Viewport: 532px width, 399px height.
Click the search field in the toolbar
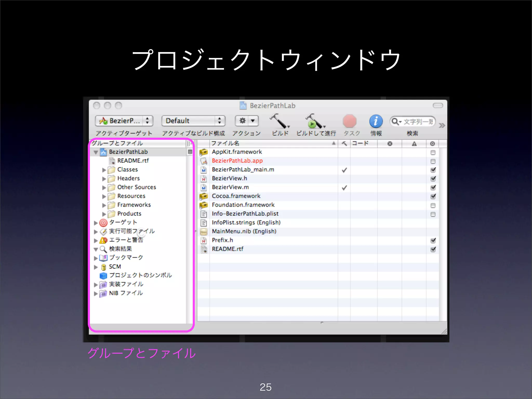coord(413,121)
